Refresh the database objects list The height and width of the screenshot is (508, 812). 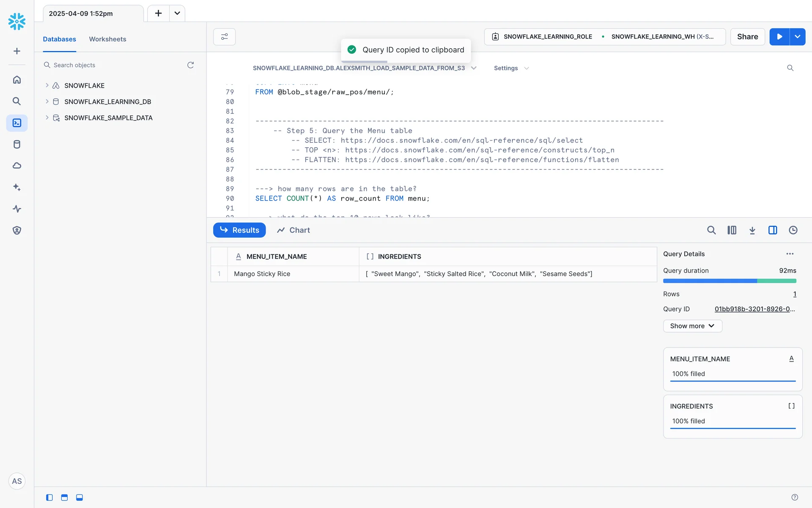click(x=190, y=65)
